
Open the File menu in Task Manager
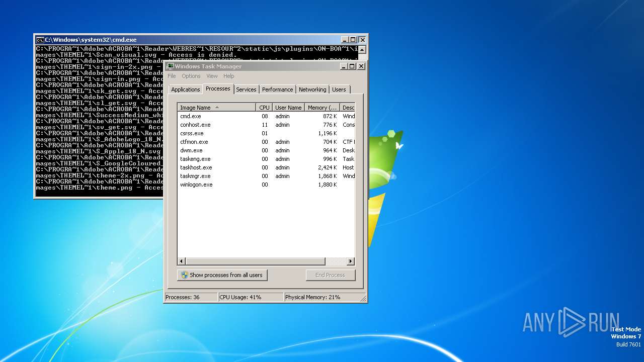(x=172, y=76)
